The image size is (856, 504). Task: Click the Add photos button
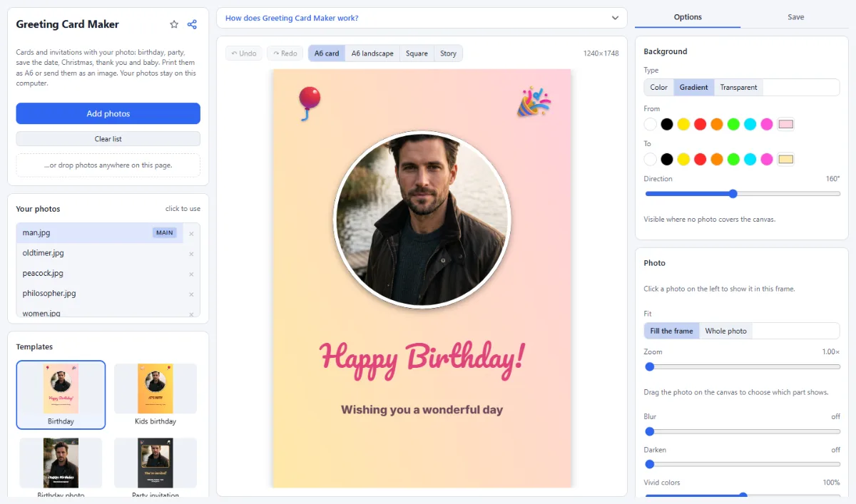coord(108,113)
